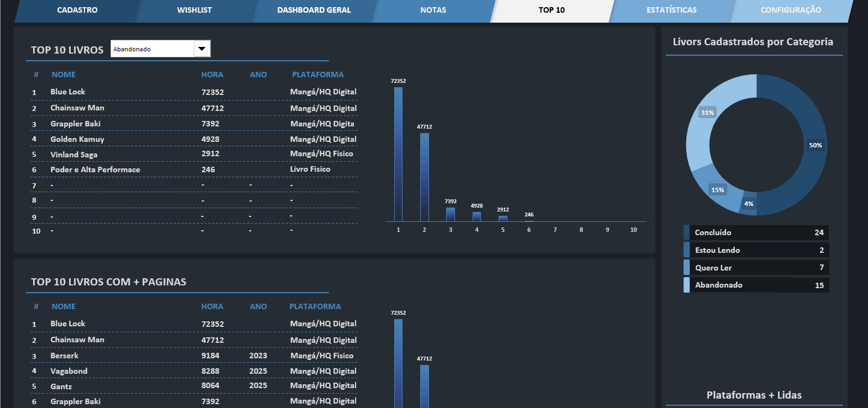868x408 pixels.
Task: Expand the Abandonado status dropdown arrow
Action: (x=202, y=49)
